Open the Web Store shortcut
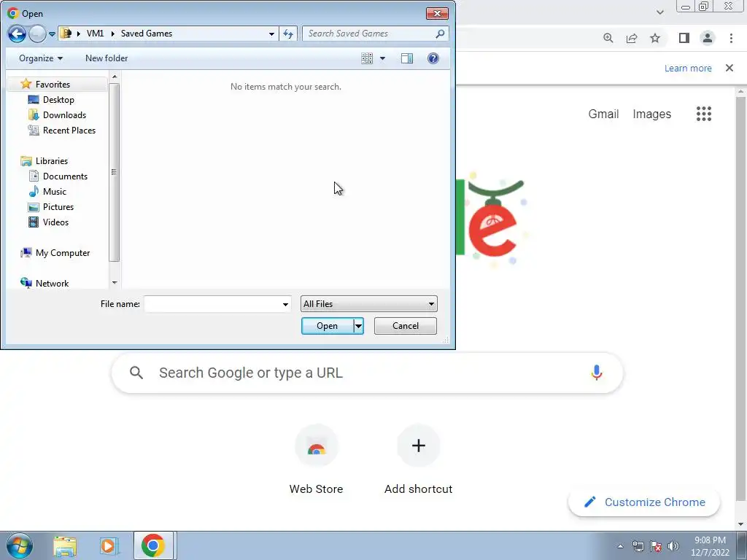This screenshot has height=560, width=747. [x=317, y=460]
